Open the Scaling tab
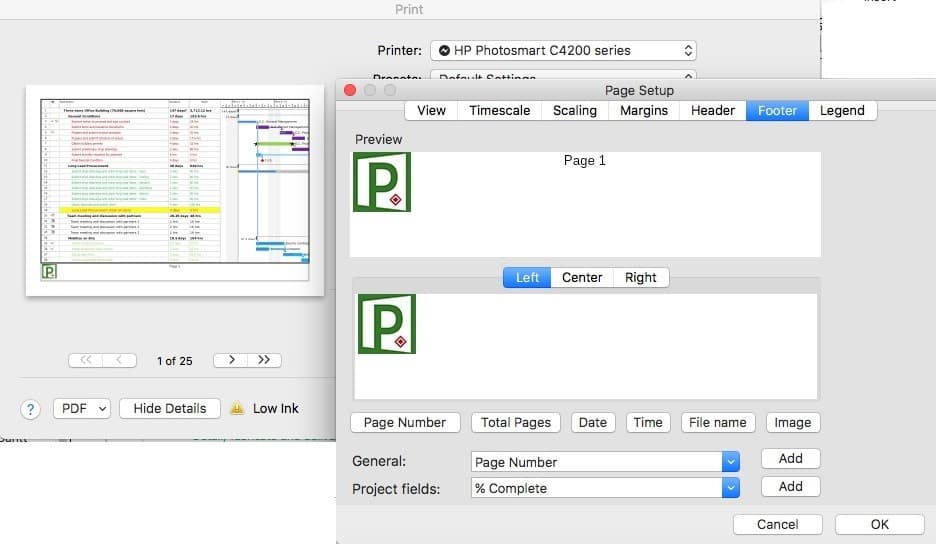 pyautogui.click(x=575, y=110)
